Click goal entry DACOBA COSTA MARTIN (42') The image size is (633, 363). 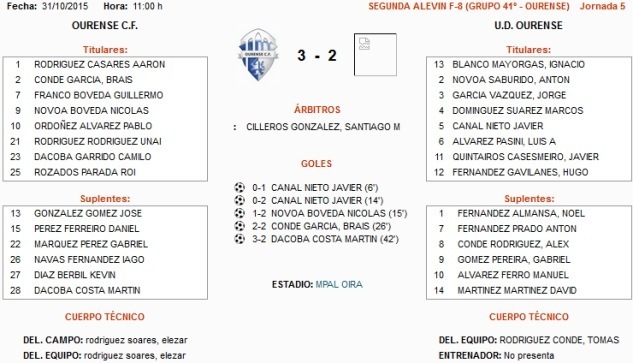335,239
